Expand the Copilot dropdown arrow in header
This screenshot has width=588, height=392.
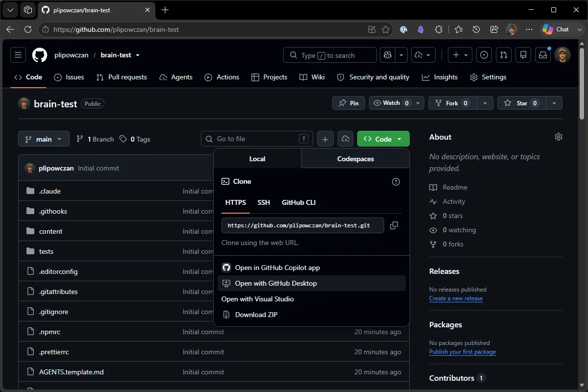point(401,55)
